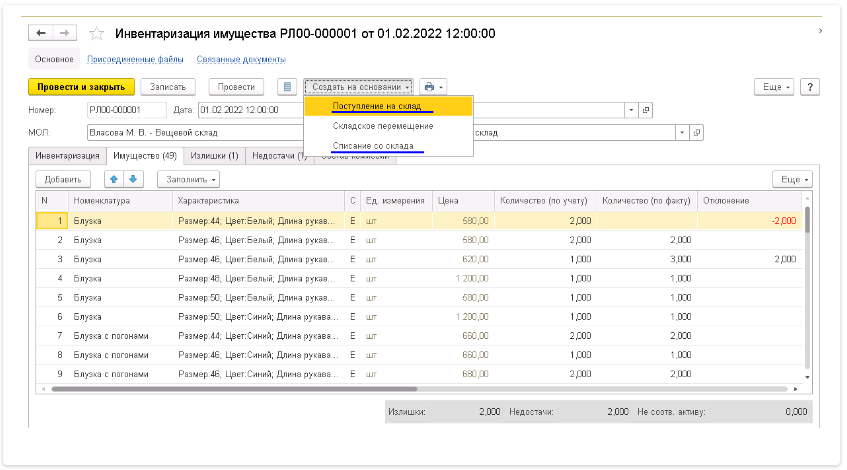Move the row down with arrow icon

(x=133, y=179)
